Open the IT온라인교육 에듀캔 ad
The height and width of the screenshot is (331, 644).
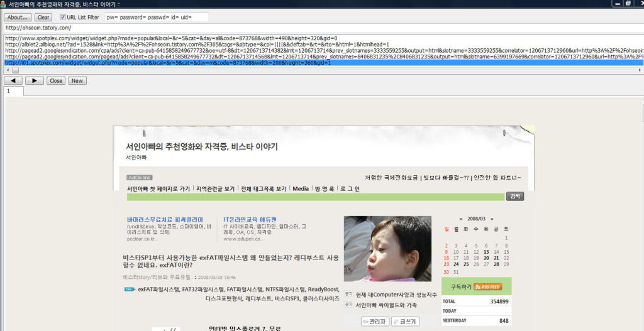[x=250, y=219]
